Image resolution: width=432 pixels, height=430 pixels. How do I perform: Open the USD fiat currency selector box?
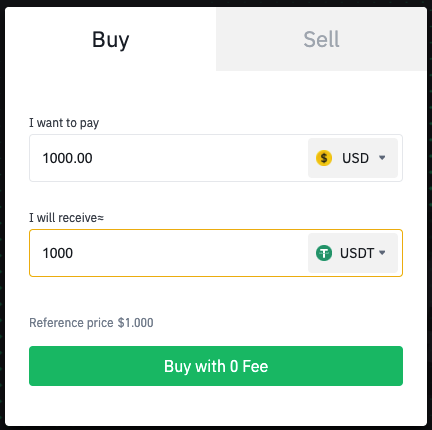(353, 158)
